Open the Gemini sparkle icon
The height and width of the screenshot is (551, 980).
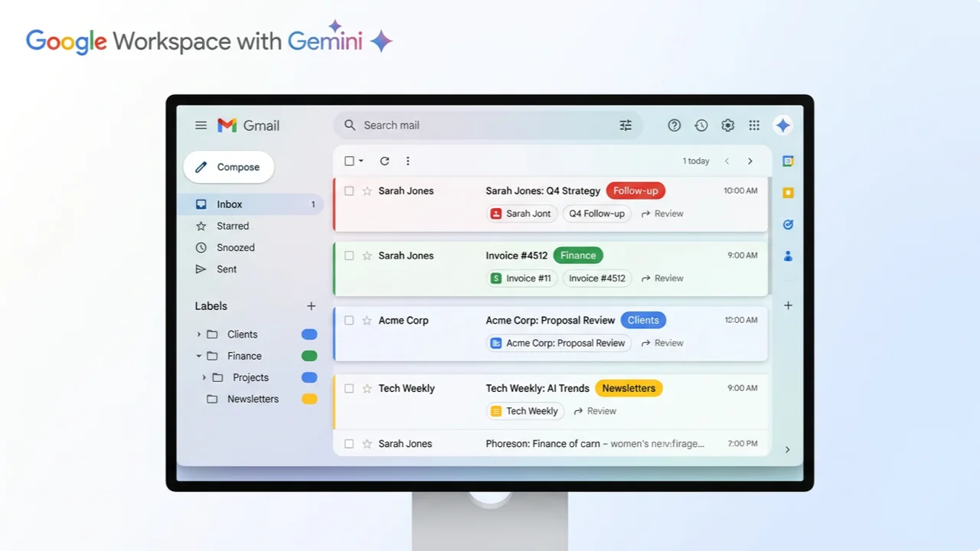coord(782,126)
